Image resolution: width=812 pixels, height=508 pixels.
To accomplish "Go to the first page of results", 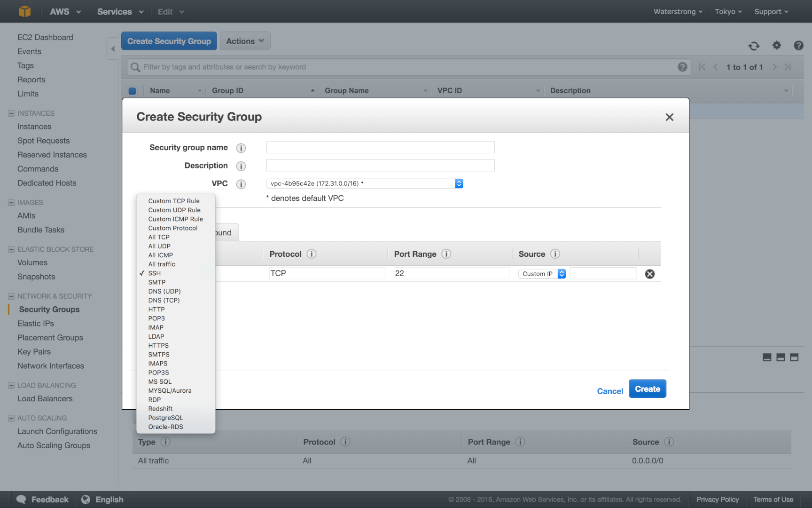I will [x=702, y=67].
